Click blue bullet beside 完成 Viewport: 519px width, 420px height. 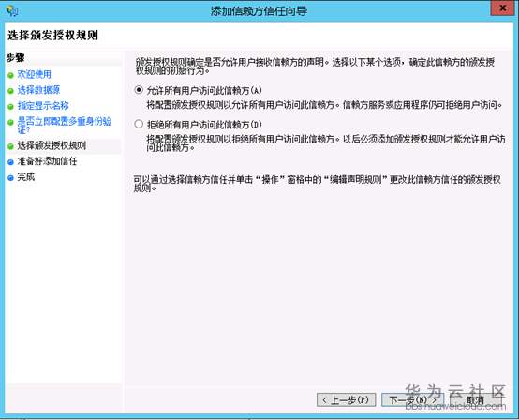tap(10, 178)
